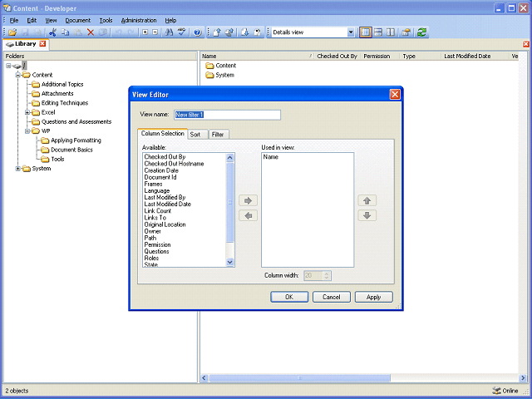Viewport: 532px width, 399px height.
Task: Click the Save disk toolbar icon
Action: point(26,32)
